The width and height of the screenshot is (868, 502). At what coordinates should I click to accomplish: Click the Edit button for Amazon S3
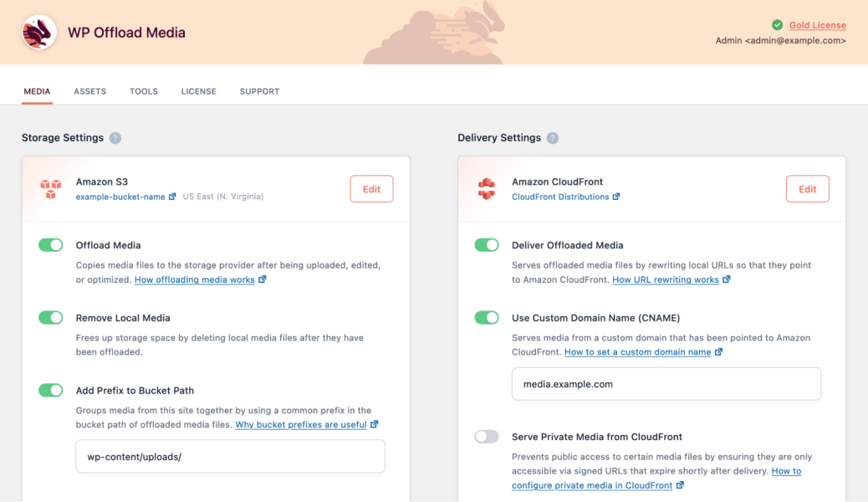[x=371, y=188]
